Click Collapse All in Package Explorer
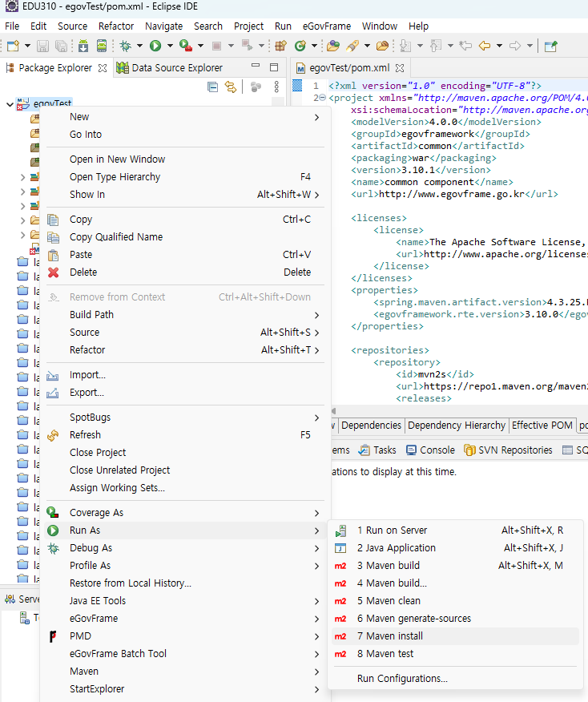The height and width of the screenshot is (702, 588). [212, 87]
